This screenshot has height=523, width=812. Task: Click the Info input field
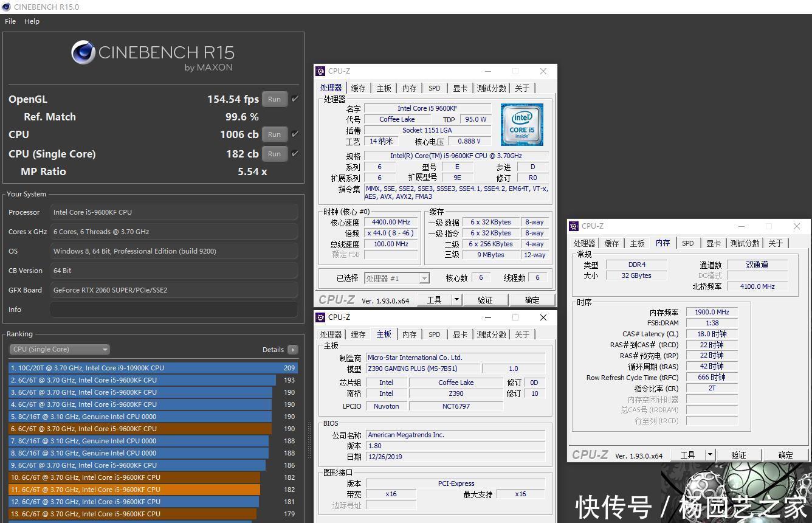click(x=174, y=310)
